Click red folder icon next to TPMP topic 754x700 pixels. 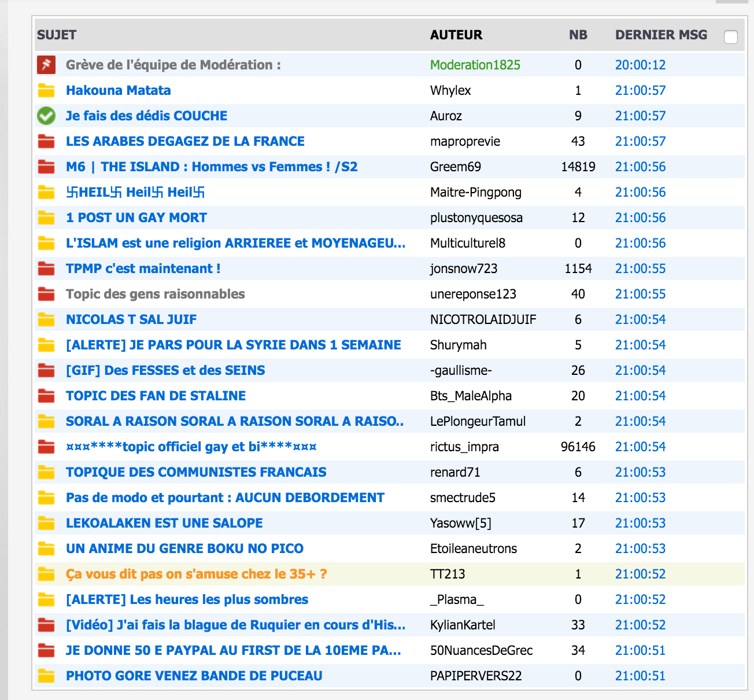[x=46, y=268]
